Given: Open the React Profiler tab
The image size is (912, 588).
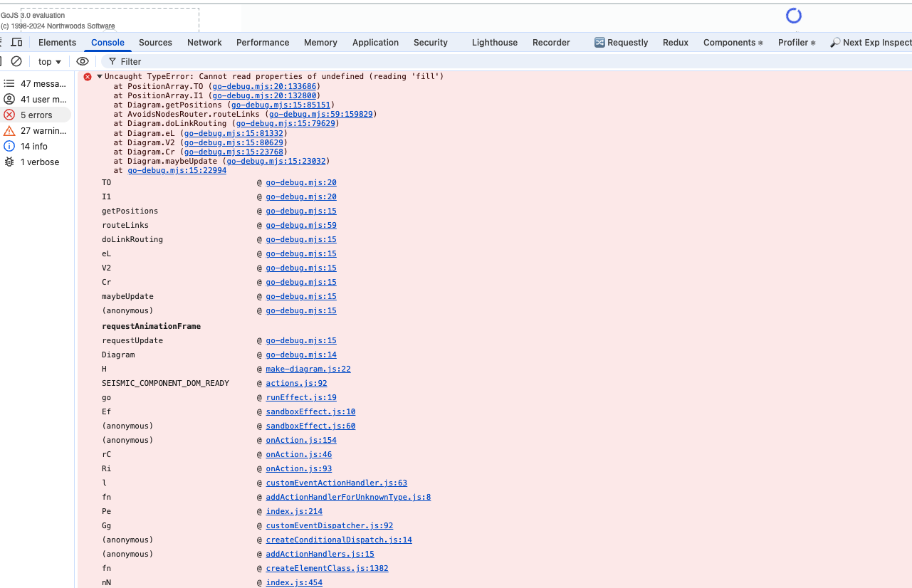Looking at the screenshot, I should [x=797, y=43].
